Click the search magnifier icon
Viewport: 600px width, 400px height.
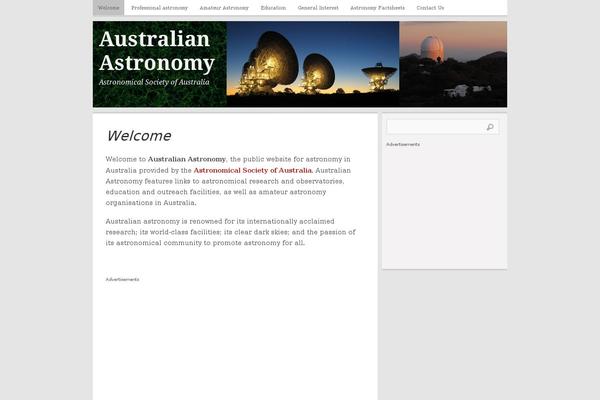(490, 127)
